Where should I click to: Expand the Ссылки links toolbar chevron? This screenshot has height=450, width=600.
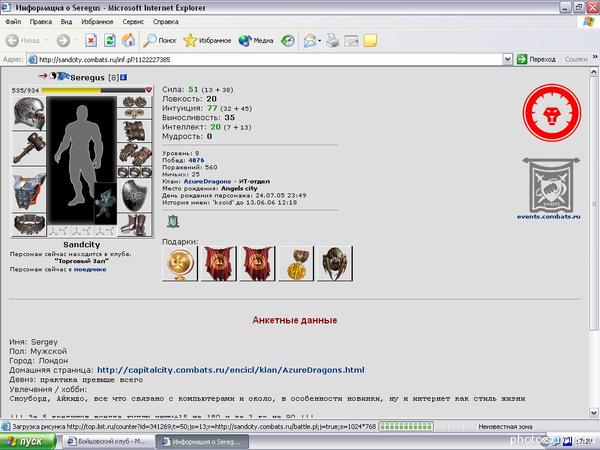[595, 57]
